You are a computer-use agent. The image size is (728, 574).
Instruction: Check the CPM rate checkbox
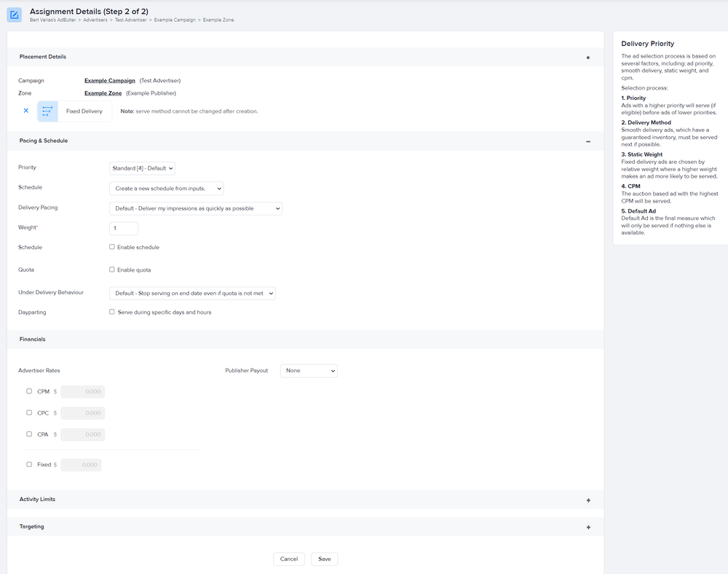[x=29, y=391]
